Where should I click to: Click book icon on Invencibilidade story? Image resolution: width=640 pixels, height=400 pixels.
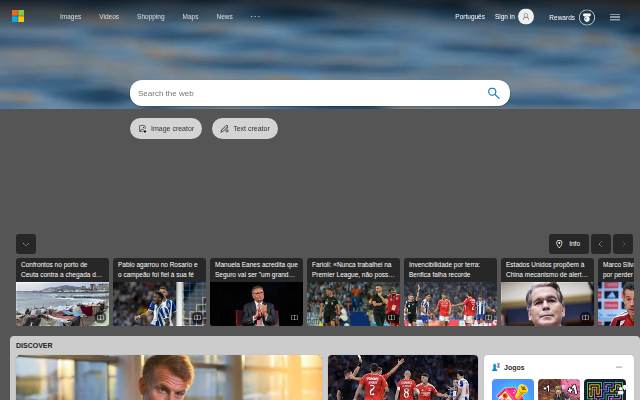[x=488, y=317]
